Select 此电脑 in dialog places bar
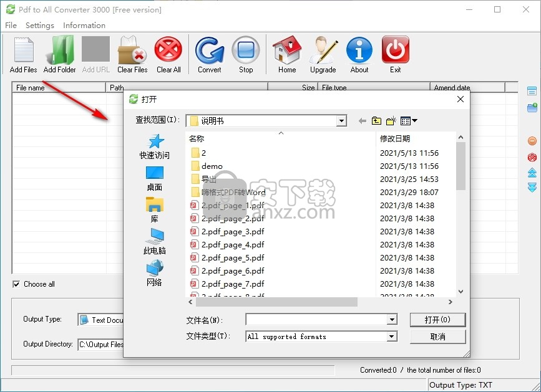The height and width of the screenshot is (392, 541). coord(155,241)
